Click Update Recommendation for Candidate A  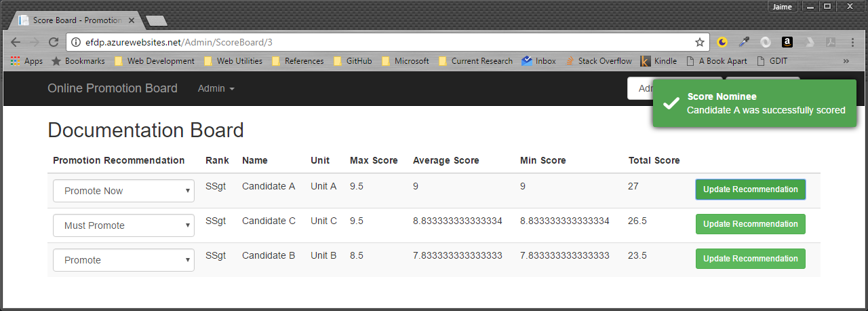click(x=750, y=189)
